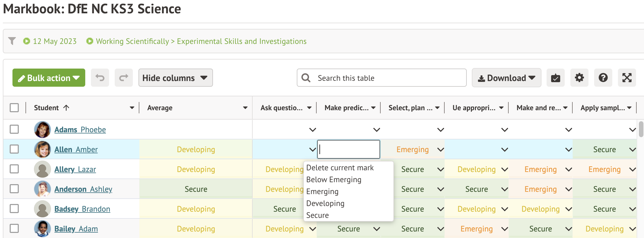Open the Average column header menu
The image size is (644, 238).
(x=245, y=108)
